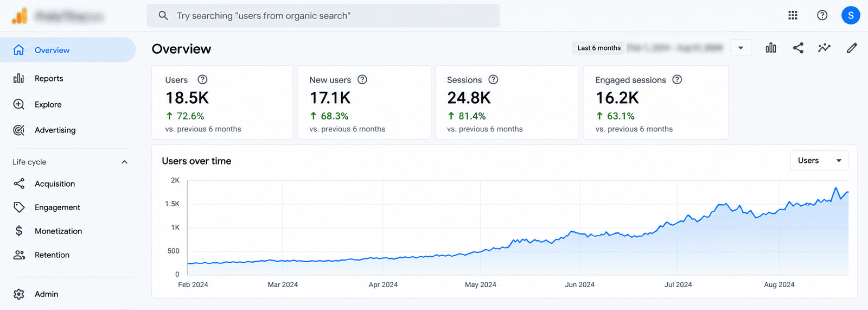
Task: Click the Overview home icon
Action: click(18, 50)
